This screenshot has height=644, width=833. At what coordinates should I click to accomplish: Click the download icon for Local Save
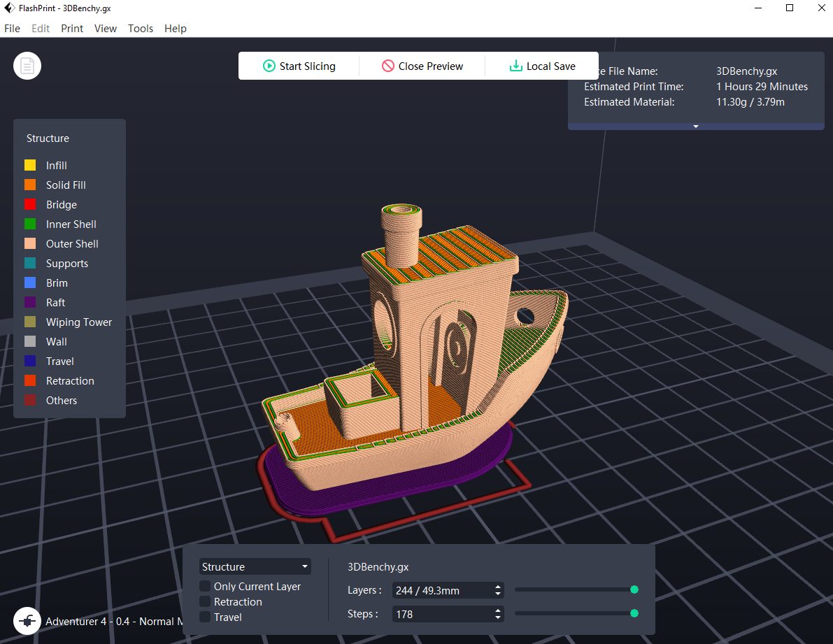tap(515, 66)
